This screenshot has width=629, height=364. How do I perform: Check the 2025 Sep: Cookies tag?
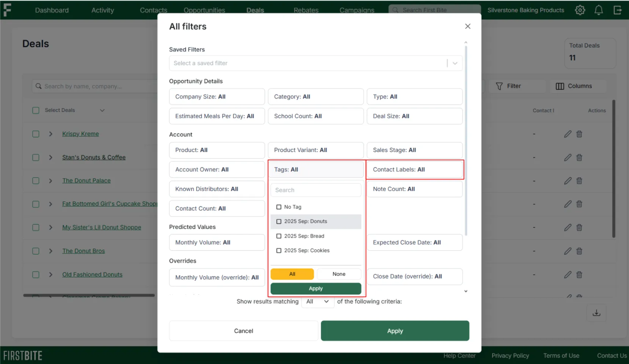[x=279, y=251]
